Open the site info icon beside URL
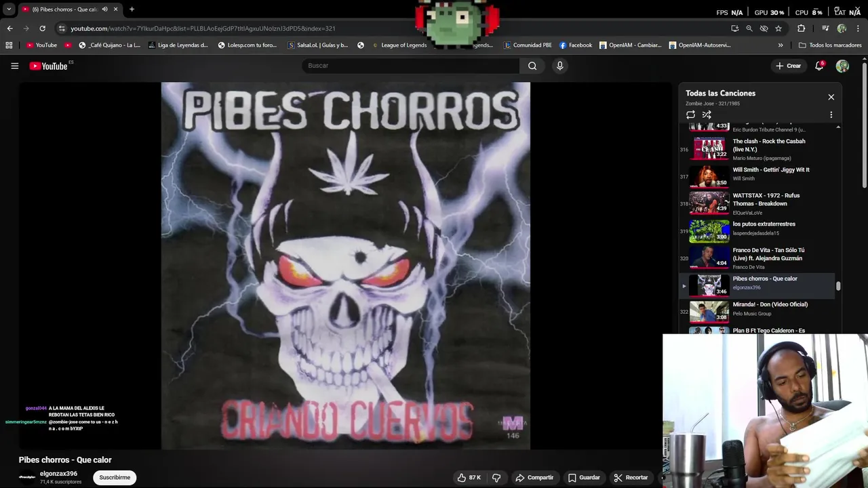The width and height of the screenshot is (868, 488). [62, 28]
